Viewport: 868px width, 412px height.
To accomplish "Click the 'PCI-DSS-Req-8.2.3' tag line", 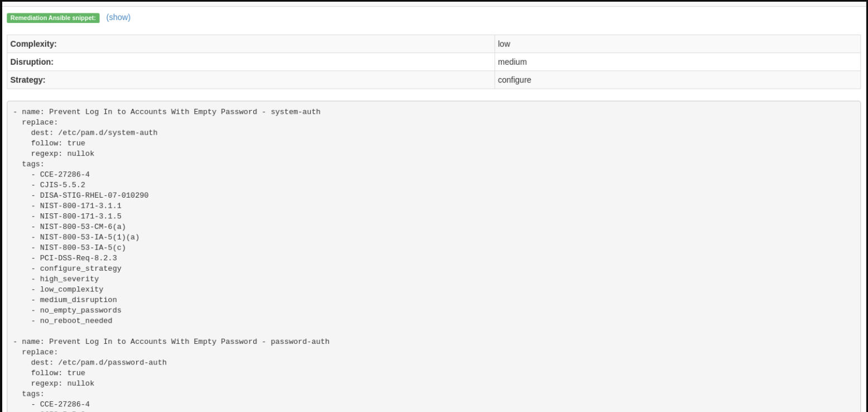I will tap(74, 258).
